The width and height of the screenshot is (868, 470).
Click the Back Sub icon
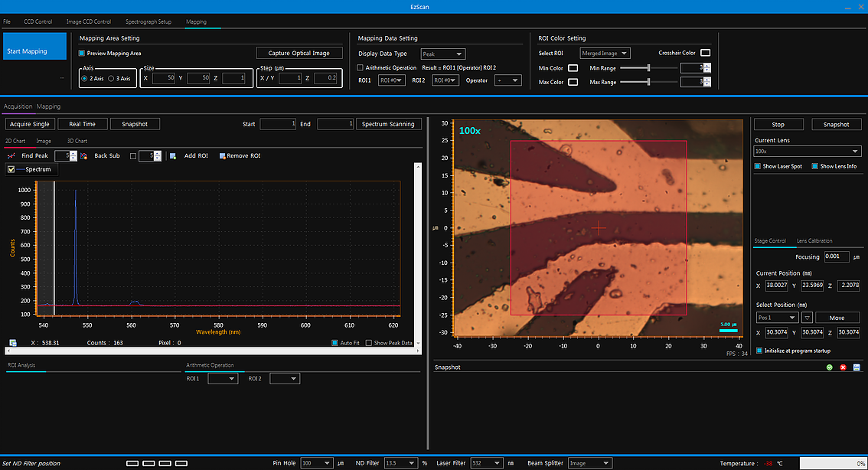click(84, 156)
